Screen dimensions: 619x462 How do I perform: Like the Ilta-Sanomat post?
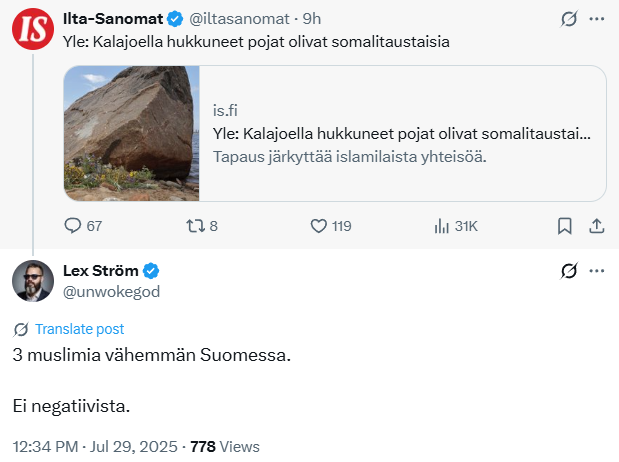tap(319, 226)
